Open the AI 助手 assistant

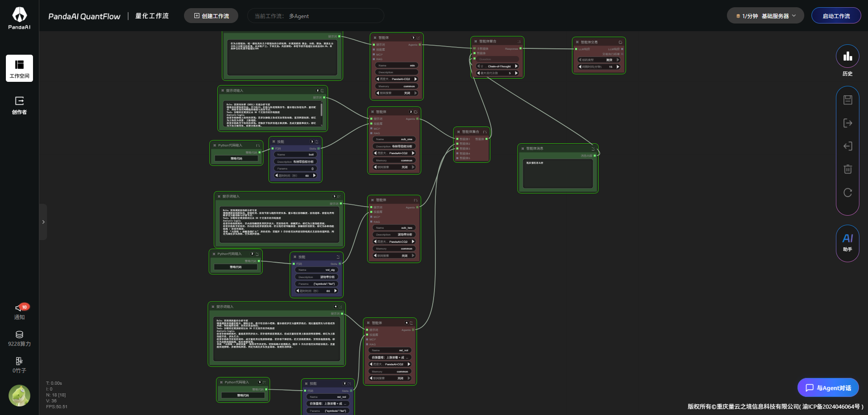tap(847, 242)
